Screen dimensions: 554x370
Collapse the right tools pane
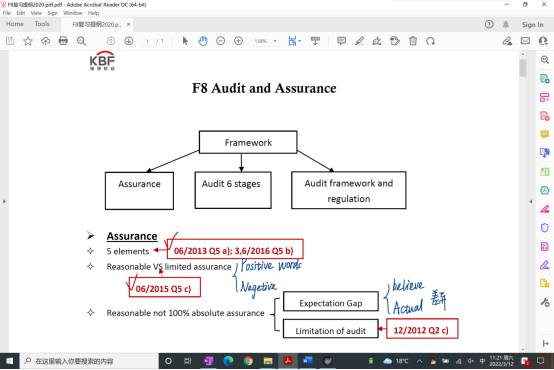pos(531,201)
